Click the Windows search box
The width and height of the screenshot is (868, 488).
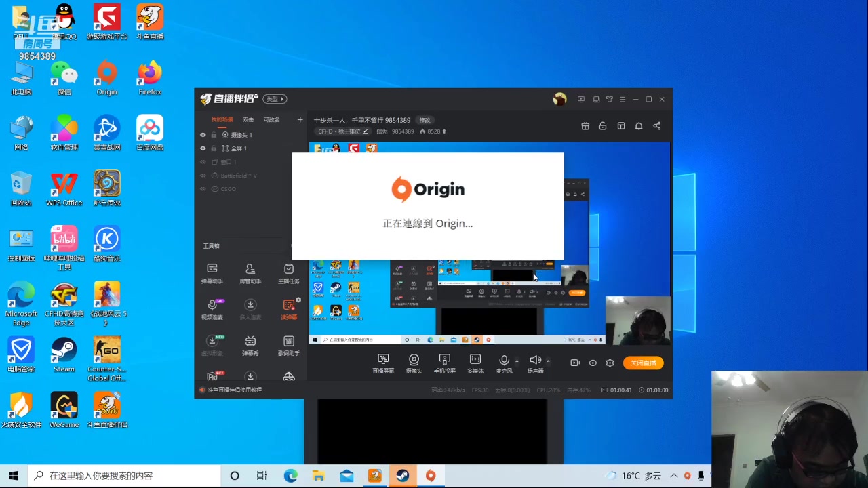(x=124, y=476)
